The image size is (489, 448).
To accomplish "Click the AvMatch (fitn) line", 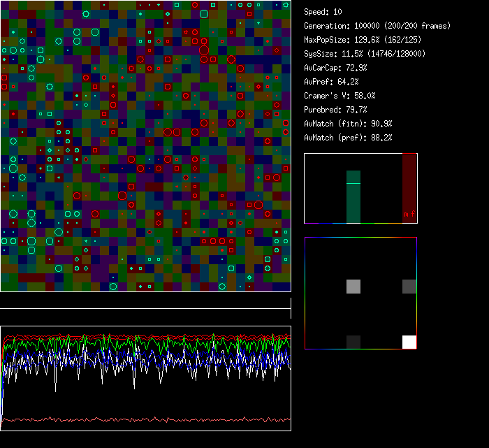I will (x=348, y=124).
